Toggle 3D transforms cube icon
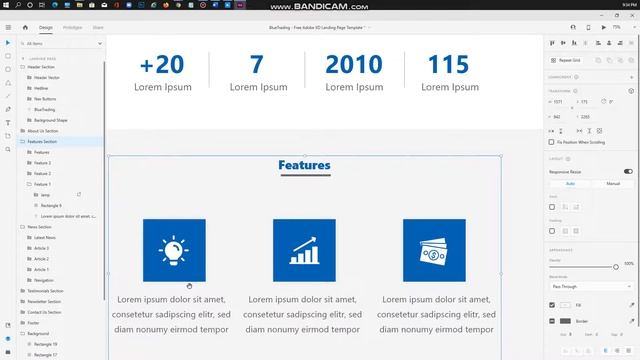This screenshot has height=360, width=640. click(631, 91)
